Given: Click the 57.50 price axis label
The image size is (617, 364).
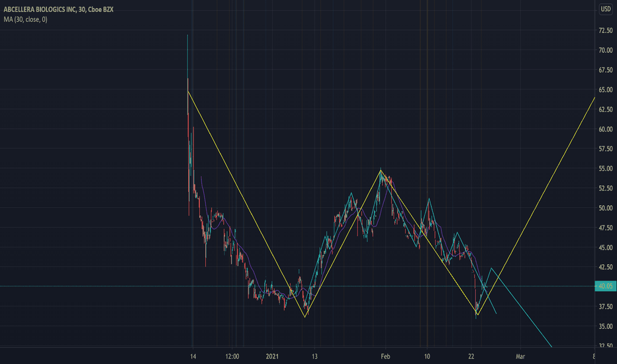Looking at the screenshot, I should point(606,149).
